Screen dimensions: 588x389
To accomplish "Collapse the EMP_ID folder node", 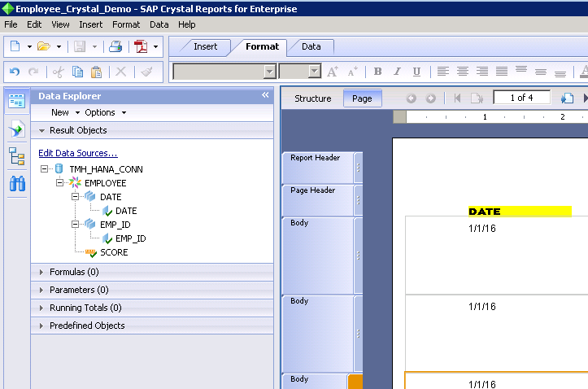I will point(75,225).
